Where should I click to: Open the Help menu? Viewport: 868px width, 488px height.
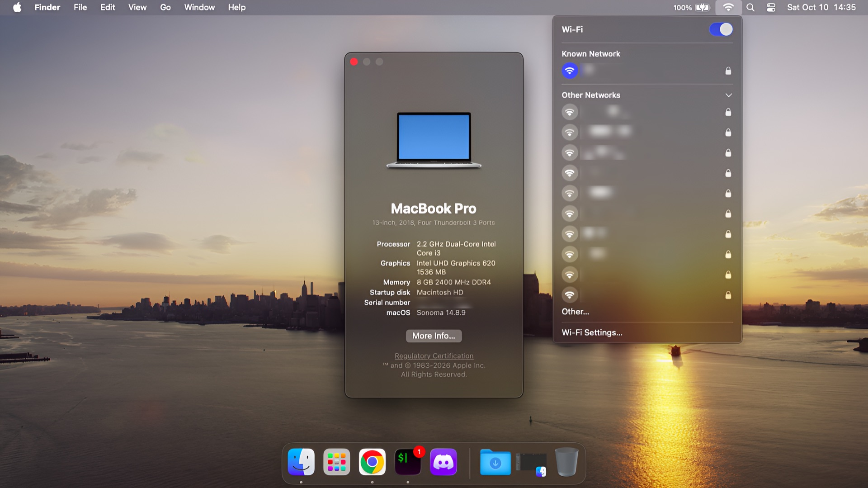(x=237, y=7)
